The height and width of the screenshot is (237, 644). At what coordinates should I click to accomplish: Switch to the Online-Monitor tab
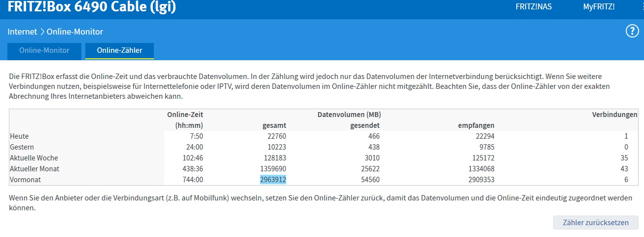coord(44,50)
